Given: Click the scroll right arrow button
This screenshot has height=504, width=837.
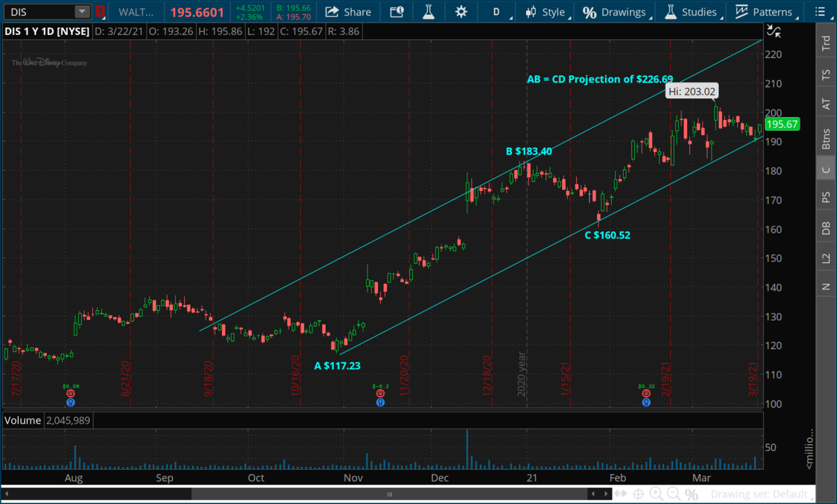Looking at the screenshot, I should [x=605, y=494].
